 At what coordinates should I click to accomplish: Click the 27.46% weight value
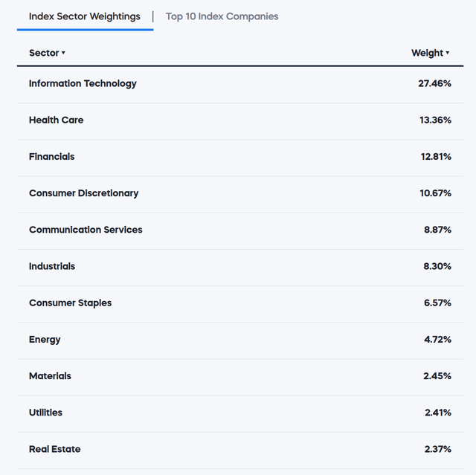434,83
